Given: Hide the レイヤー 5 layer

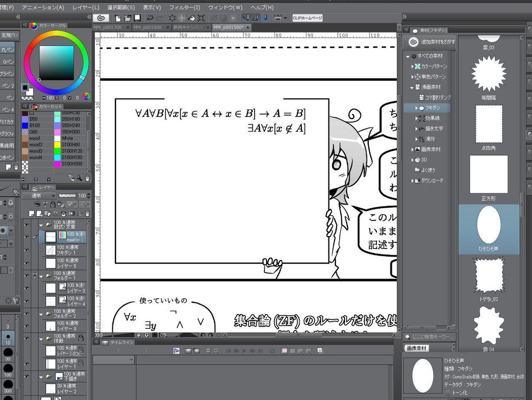Looking at the screenshot, I should [x=27, y=263].
